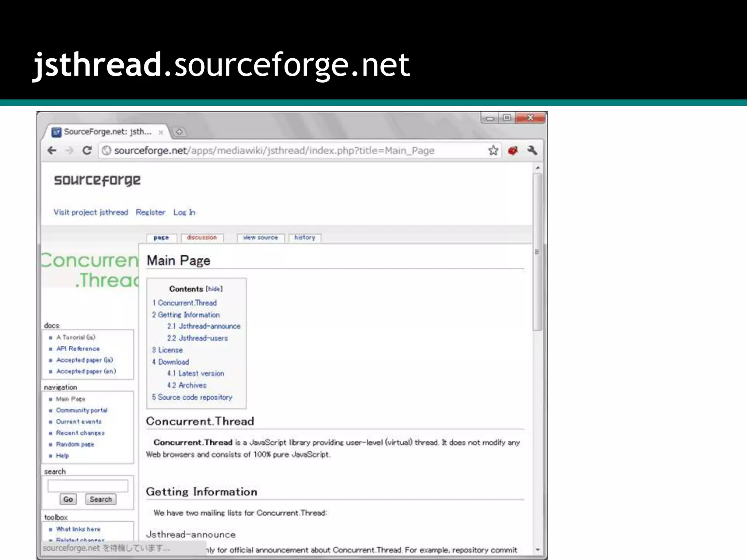
Task: Jump to 1 Concurrent.Thread in contents
Action: click(x=185, y=303)
